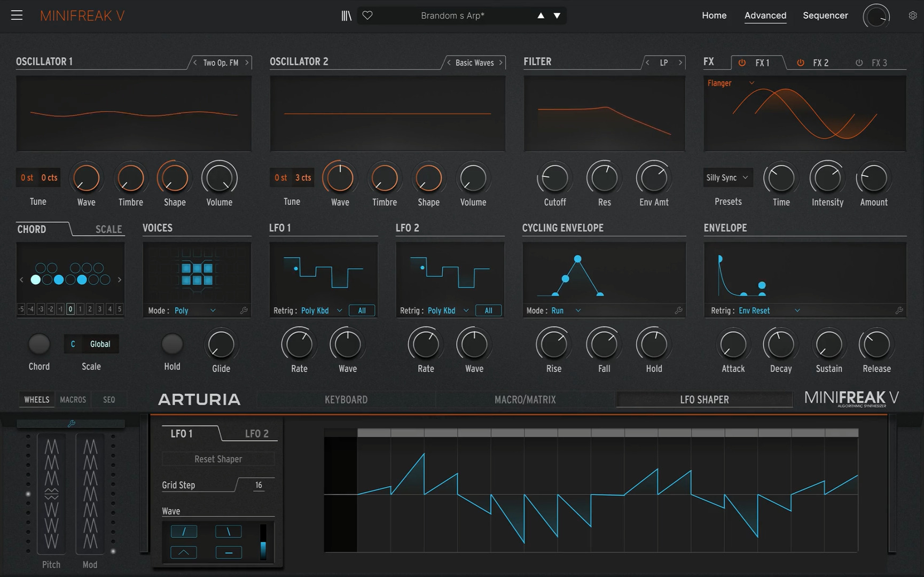
Task: Open Voices panel wrench settings
Action: pos(244,310)
